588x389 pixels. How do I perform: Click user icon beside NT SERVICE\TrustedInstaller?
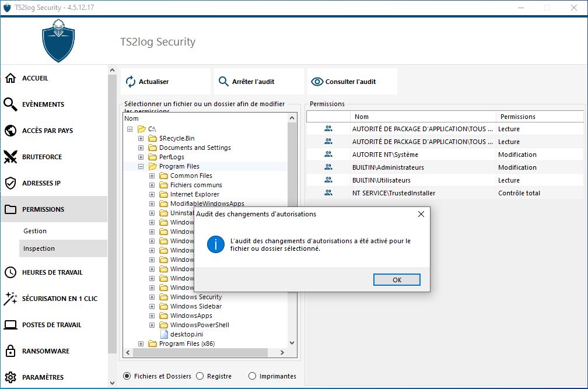point(328,192)
